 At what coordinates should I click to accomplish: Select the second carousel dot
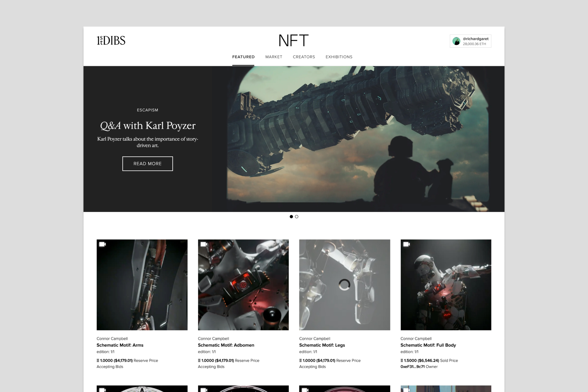297,217
